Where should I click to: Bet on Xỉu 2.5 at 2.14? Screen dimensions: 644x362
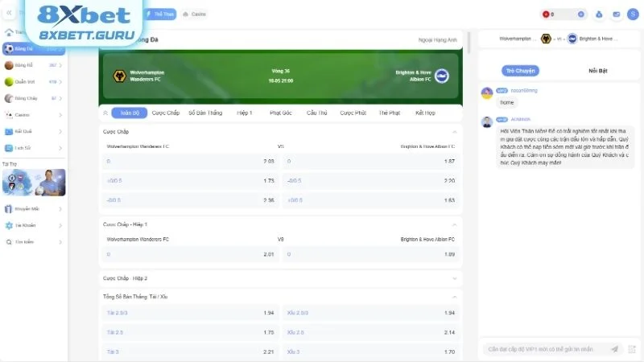pos(371,332)
